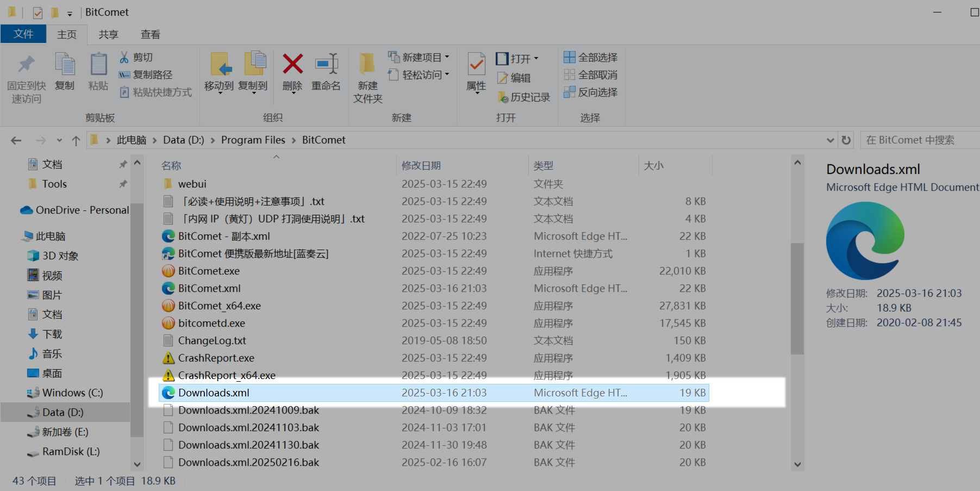Click the back navigation arrow
980x491 pixels.
(x=16, y=140)
